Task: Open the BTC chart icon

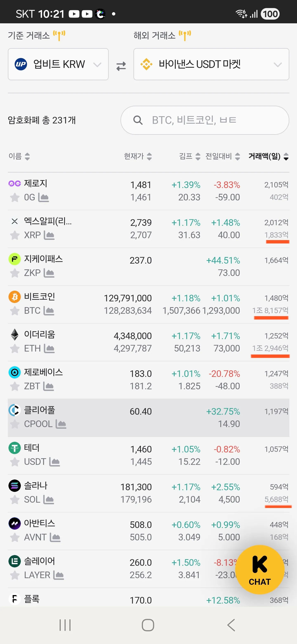Action: tap(49, 311)
